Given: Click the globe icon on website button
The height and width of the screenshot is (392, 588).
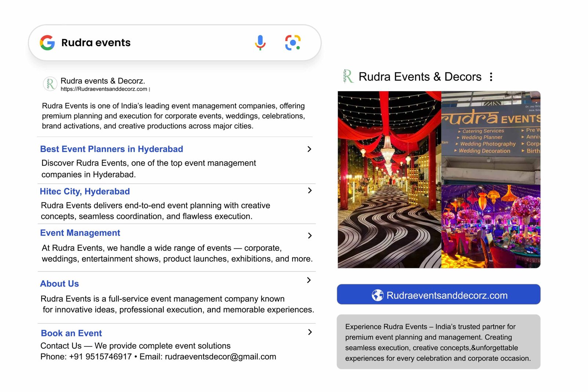Looking at the screenshot, I should tap(377, 295).
